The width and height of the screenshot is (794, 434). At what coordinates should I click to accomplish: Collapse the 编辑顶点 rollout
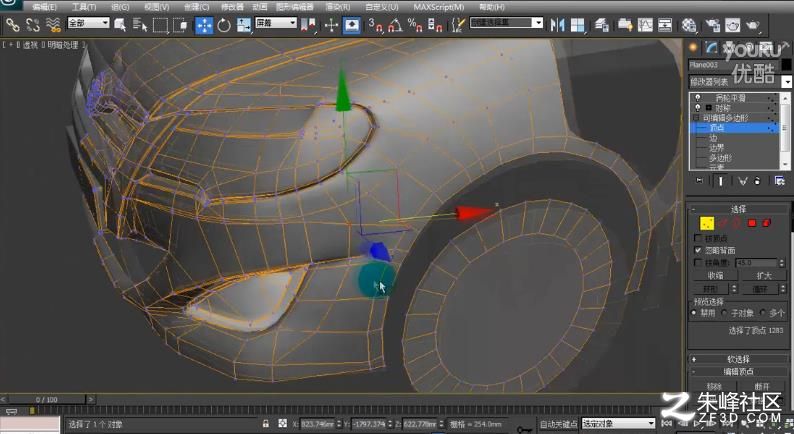tap(738, 372)
